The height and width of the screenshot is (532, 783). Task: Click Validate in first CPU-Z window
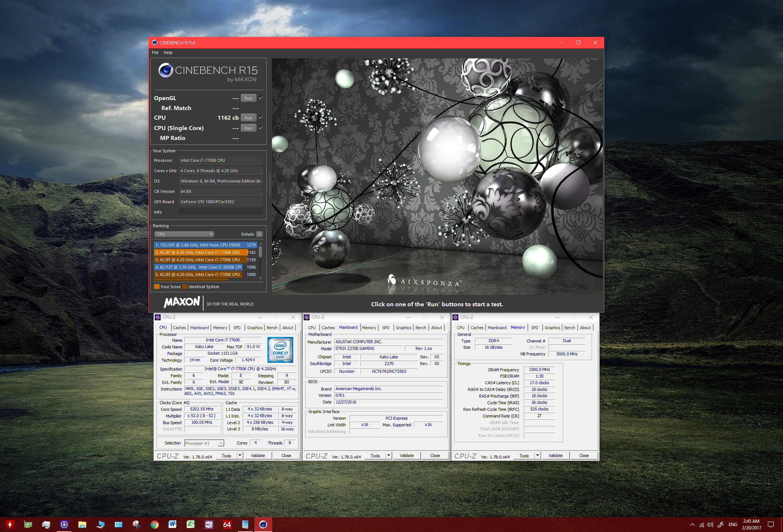pos(258,456)
